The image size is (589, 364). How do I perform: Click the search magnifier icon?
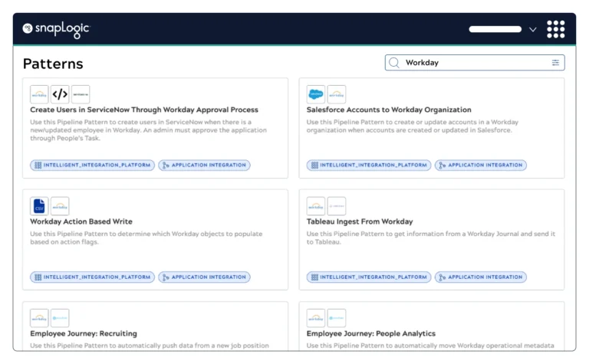click(x=394, y=63)
